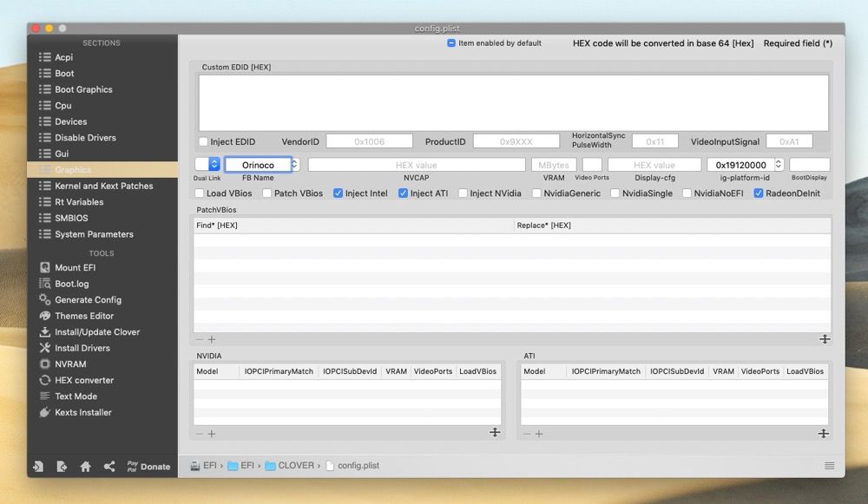Disable the RadeonDeInit checkbox
868x504 pixels.
tap(759, 193)
